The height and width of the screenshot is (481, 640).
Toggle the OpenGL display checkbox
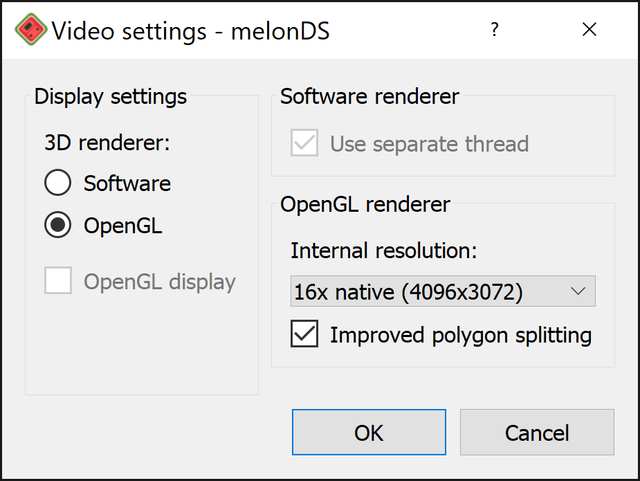pos(58,281)
